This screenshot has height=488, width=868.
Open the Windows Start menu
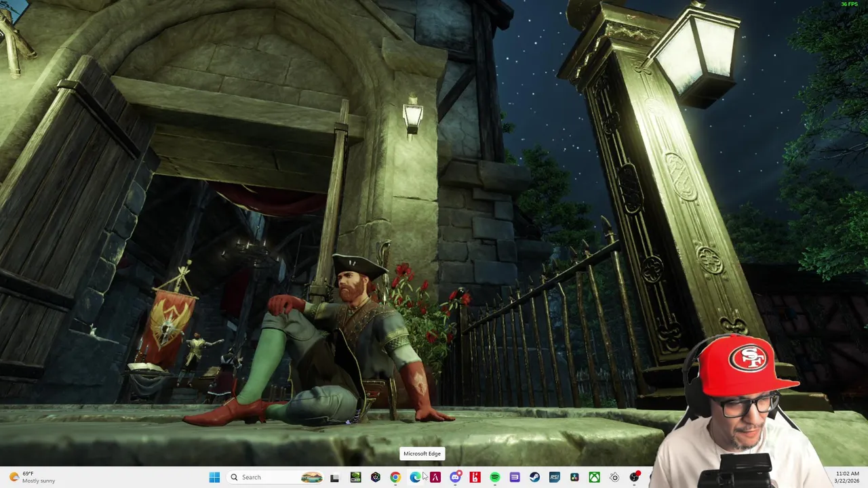click(x=214, y=477)
